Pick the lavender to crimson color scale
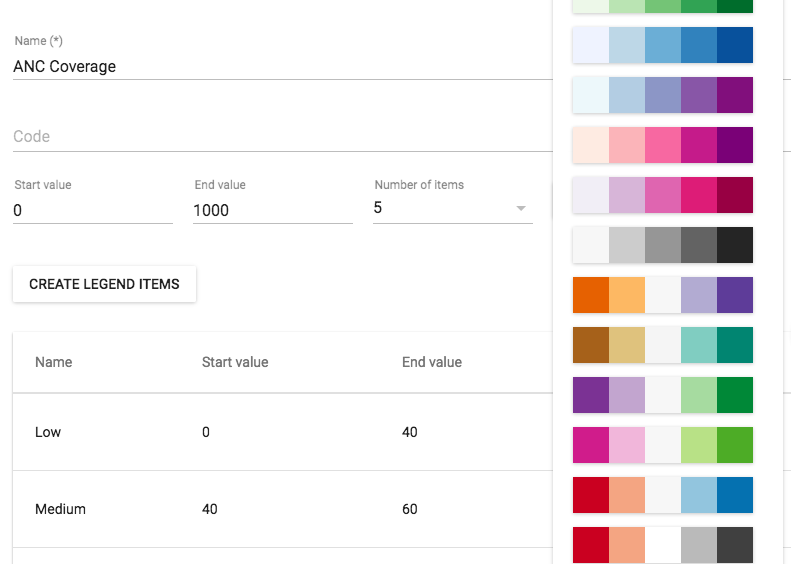Screen dimensions: 791x564 click(x=662, y=195)
